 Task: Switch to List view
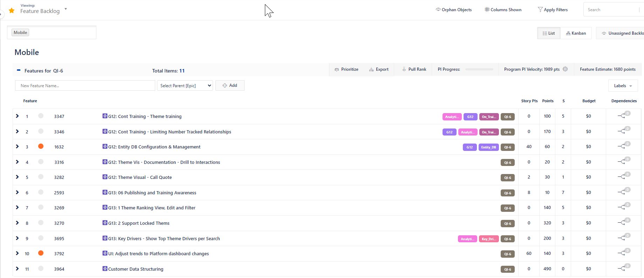549,33
